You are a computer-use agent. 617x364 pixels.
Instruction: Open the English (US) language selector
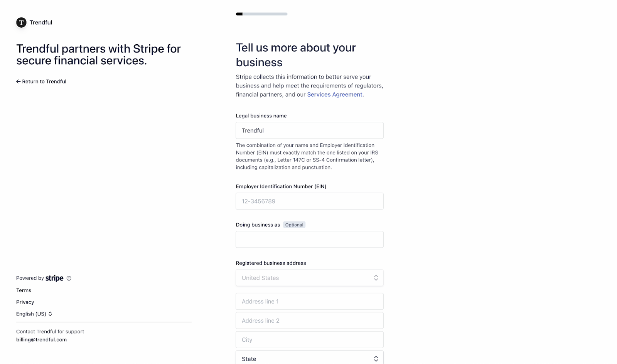click(34, 314)
